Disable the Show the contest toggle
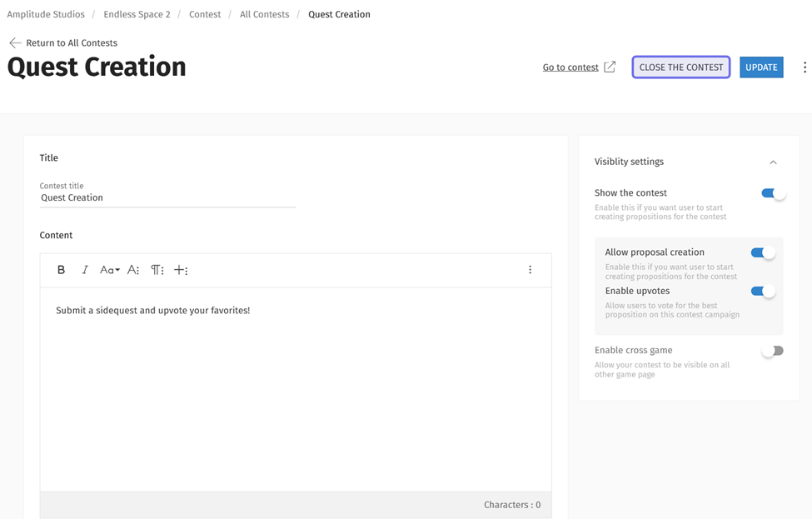The image size is (812, 519). (x=773, y=193)
